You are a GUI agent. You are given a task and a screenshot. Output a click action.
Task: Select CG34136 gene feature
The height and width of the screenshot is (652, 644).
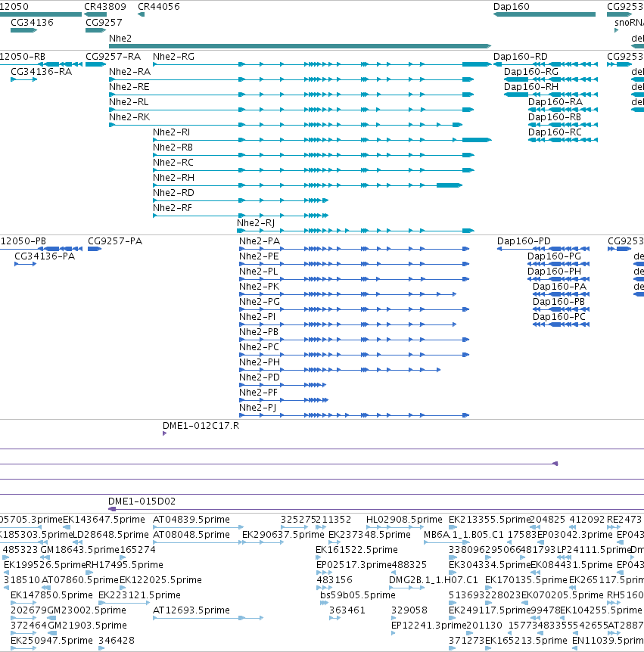pyautogui.click(x=23, y=30)
